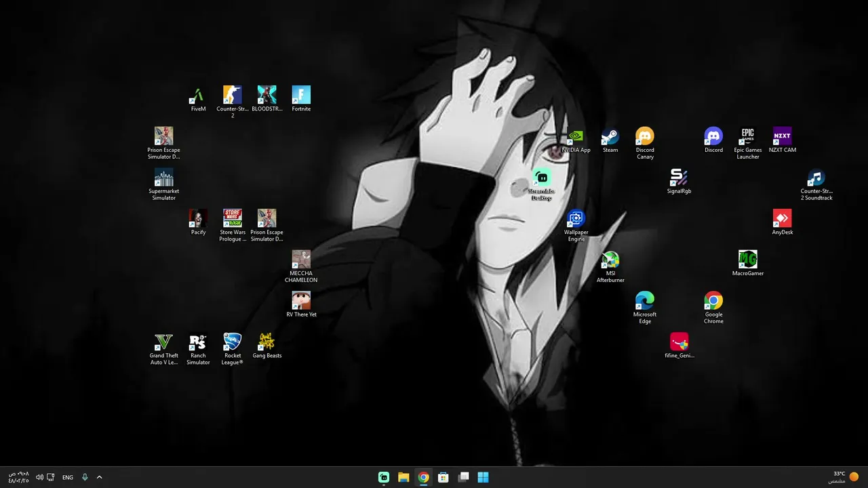Click the MSI Afterburner desktop icon
This screenshot has height=488, width=868.
pyautogui.click(x=610, y=266)
